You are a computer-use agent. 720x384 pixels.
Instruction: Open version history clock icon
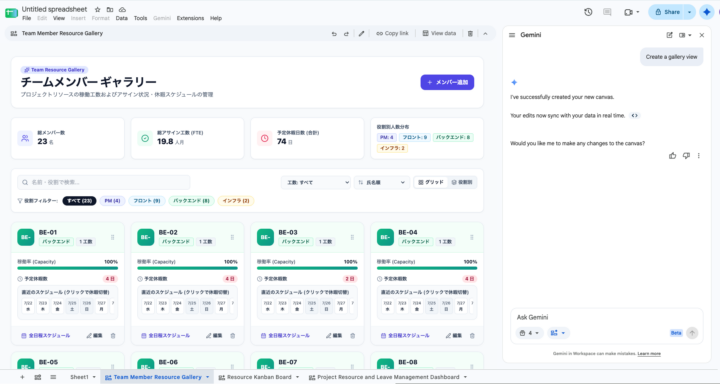[x=588, y=12]
